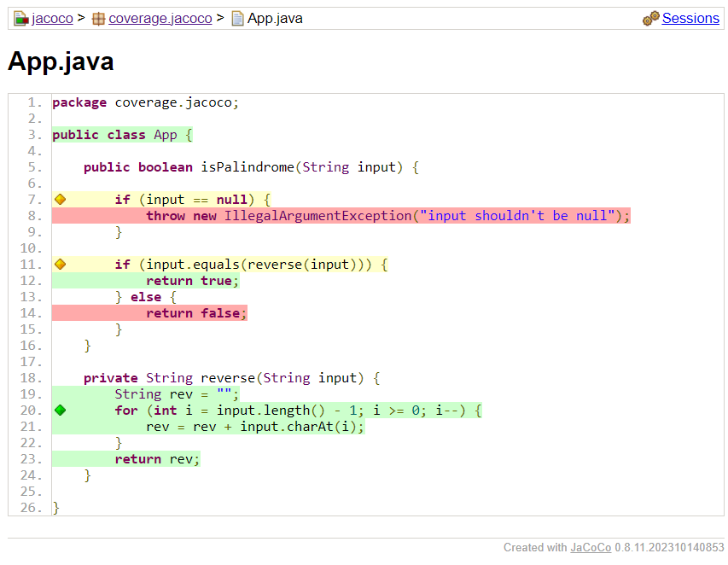Open the coverage.jacoco package link

[160, 18]
